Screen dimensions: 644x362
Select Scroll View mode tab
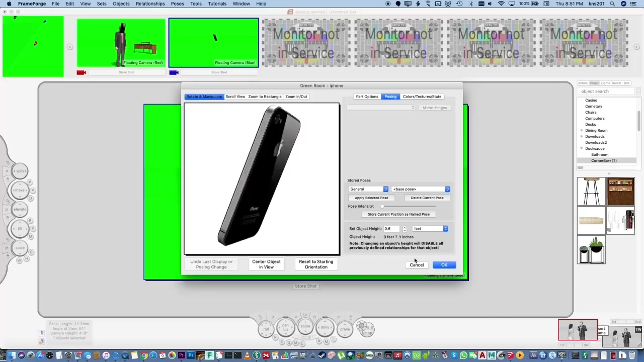pyautogui.click(x=235, y=97)
